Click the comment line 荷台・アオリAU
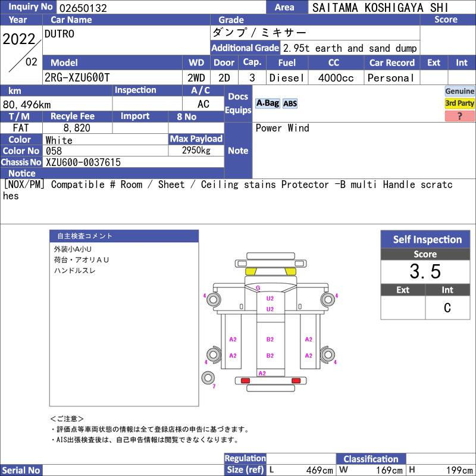Screen dimensions: 476x476 point(81,260)
